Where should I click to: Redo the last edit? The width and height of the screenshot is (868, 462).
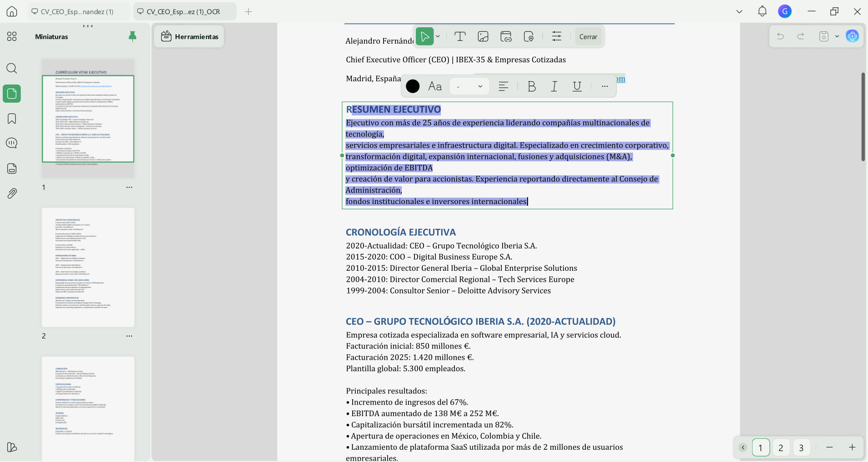point(801,36)
